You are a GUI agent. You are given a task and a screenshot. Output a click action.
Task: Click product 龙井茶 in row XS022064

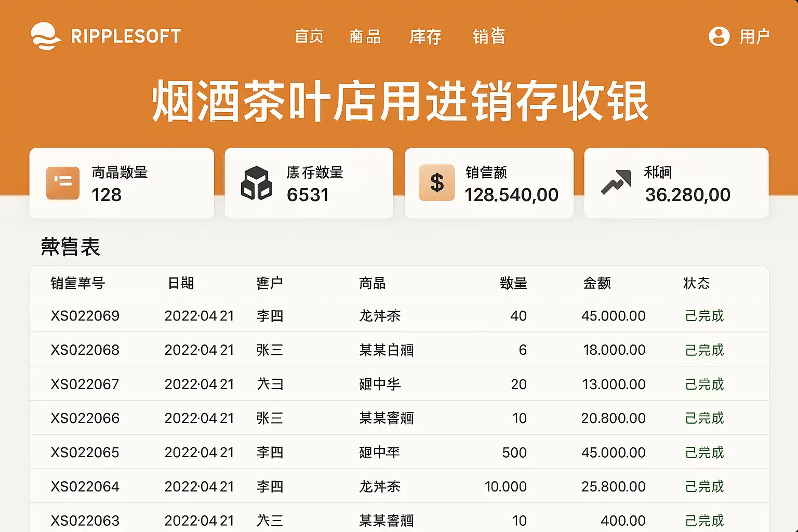click(x=380, y=487)
